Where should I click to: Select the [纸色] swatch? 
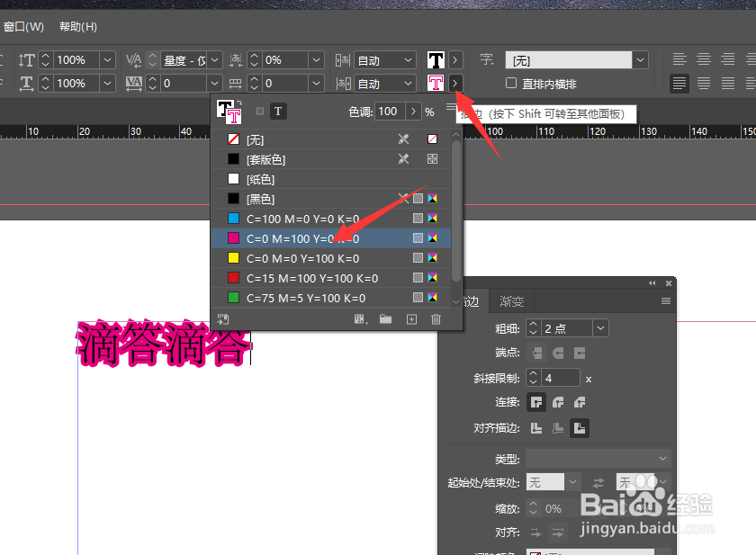tap(331, 179)
